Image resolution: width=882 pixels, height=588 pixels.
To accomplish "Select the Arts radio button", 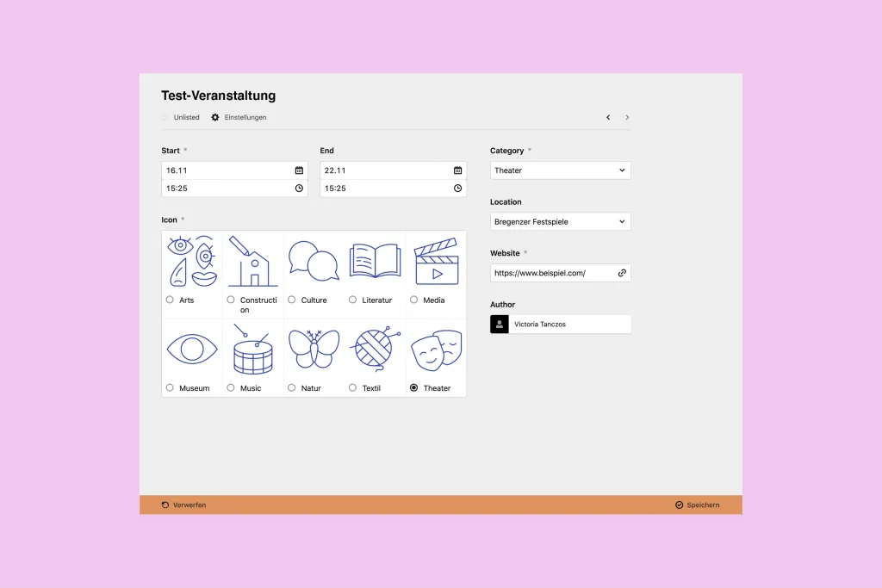I will 170,300.
